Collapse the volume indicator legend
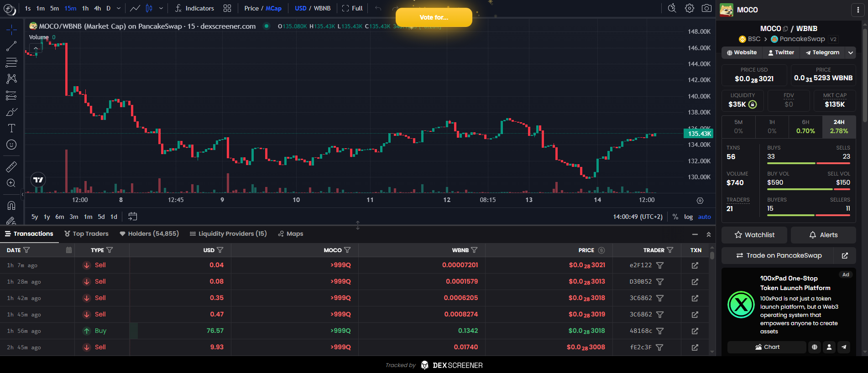Viewport: 868px width, 373px height. point(36,48)
